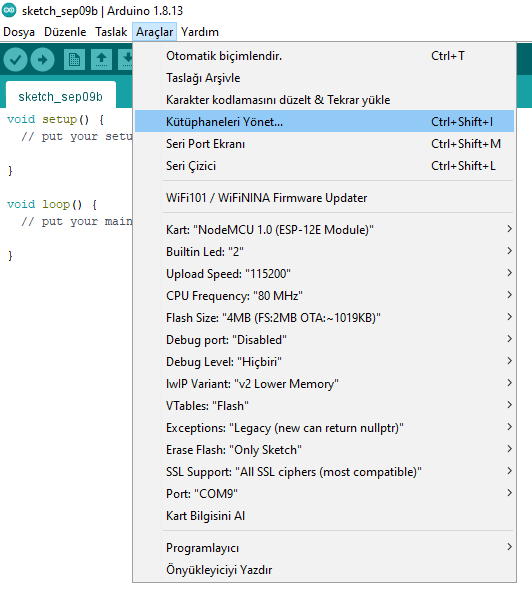The width and height of the screenshot is (532, 600).
Task: Expand Debug Level "Hiçbiri" submenu
Action: tap(324, 362)
